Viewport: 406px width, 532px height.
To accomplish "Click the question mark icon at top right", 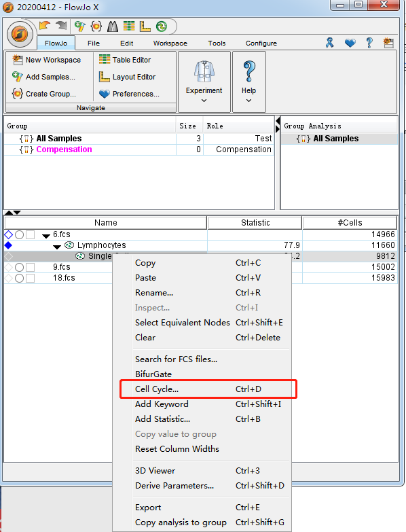I will click(x=369, y=43).
